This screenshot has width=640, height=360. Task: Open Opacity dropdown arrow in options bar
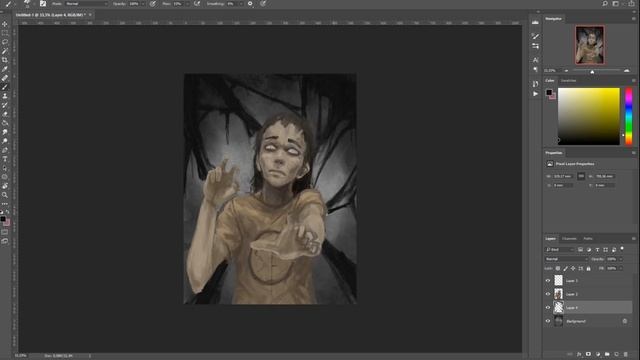tap(143, 4)
